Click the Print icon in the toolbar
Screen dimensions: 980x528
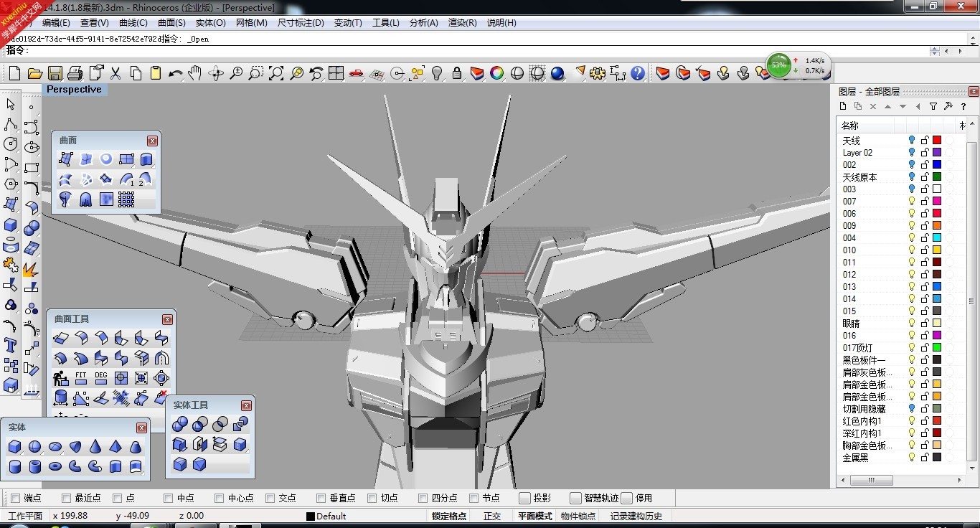click(75, 73)
